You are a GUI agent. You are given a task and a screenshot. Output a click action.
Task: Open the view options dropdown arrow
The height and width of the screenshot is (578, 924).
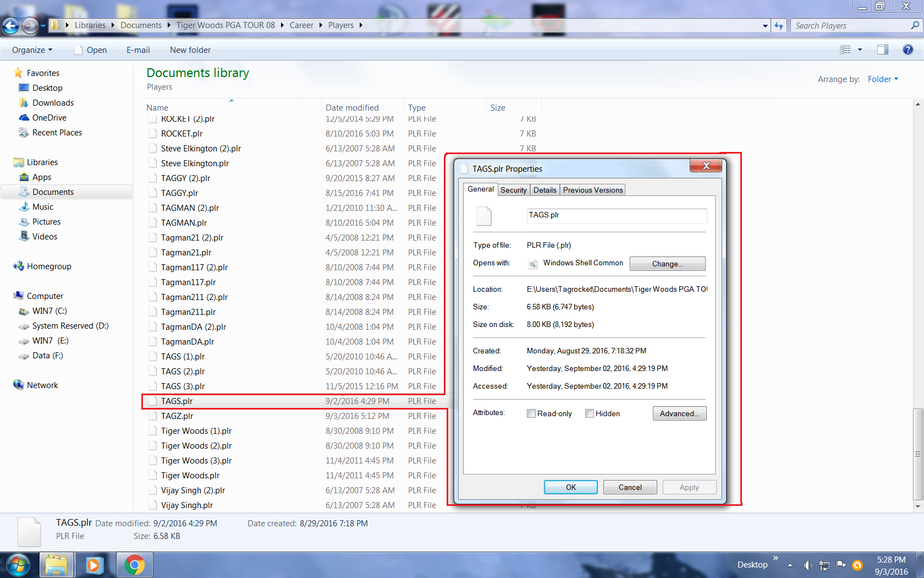point(860,50)
